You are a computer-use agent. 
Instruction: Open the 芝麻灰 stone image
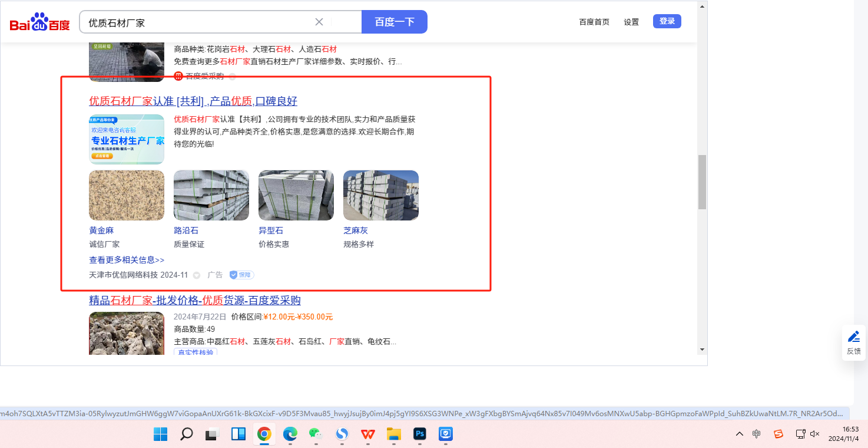(x=381, y=195)
